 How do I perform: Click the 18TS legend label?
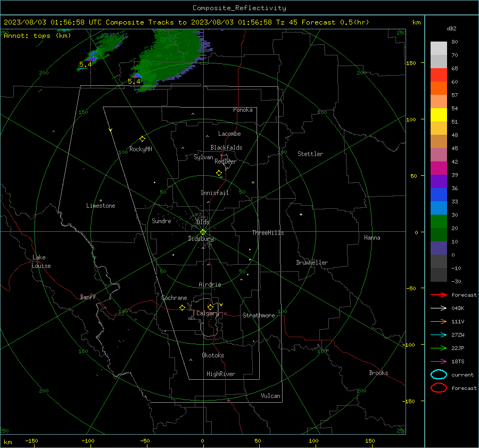(x=458, y=362)
